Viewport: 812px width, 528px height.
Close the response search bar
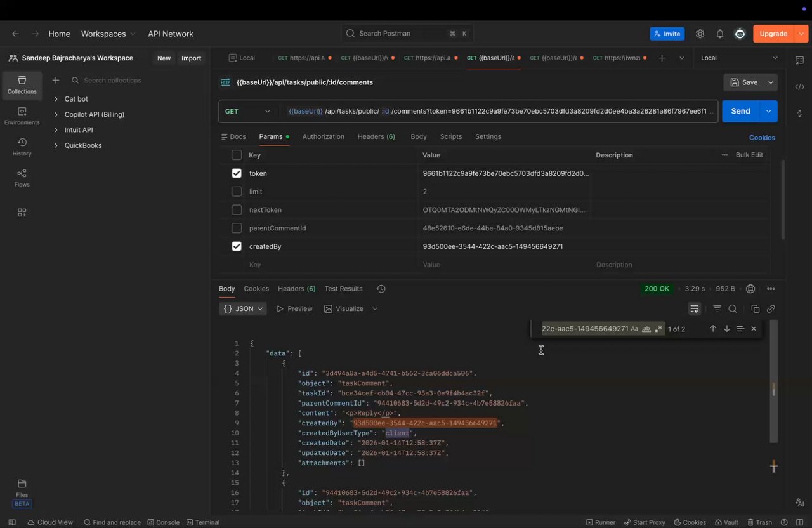coord(754,329)
